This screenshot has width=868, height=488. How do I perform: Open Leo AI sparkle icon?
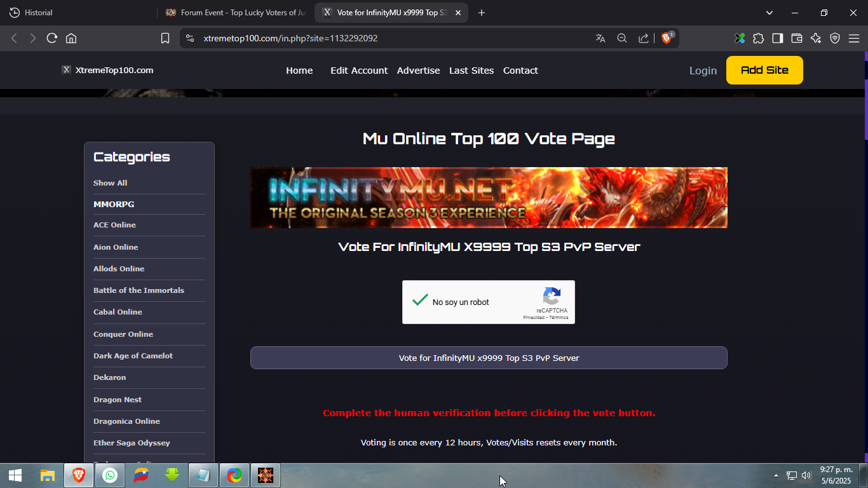click(x=816, y=38)
